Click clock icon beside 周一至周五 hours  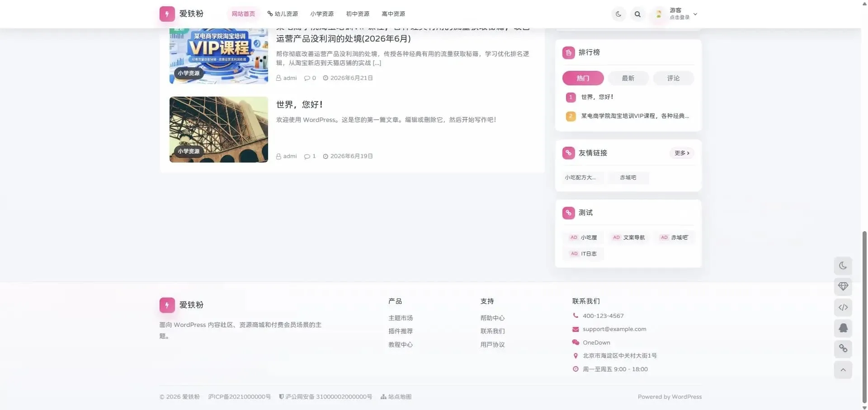click(x=576, y=369)
